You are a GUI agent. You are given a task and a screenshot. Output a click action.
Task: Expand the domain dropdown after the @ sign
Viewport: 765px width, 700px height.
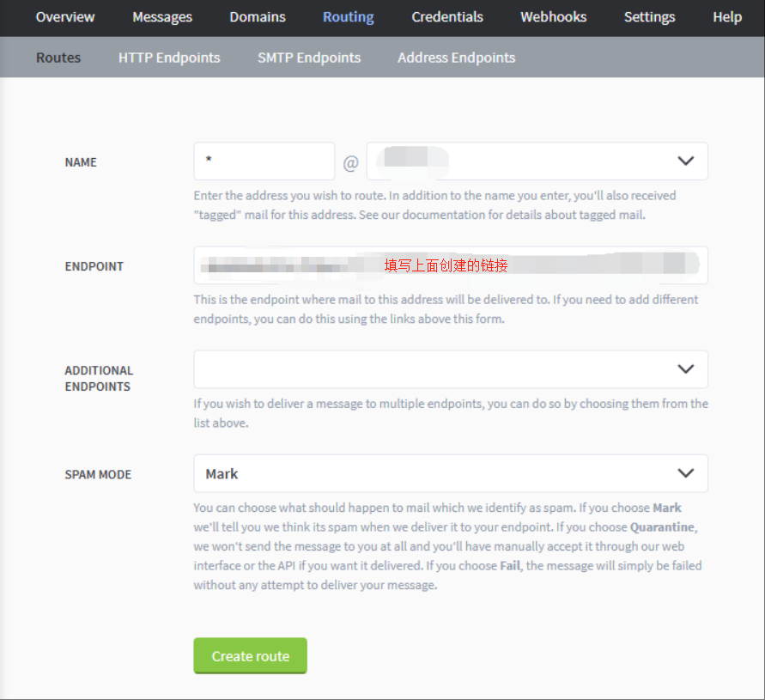click(x=537, y=161)
